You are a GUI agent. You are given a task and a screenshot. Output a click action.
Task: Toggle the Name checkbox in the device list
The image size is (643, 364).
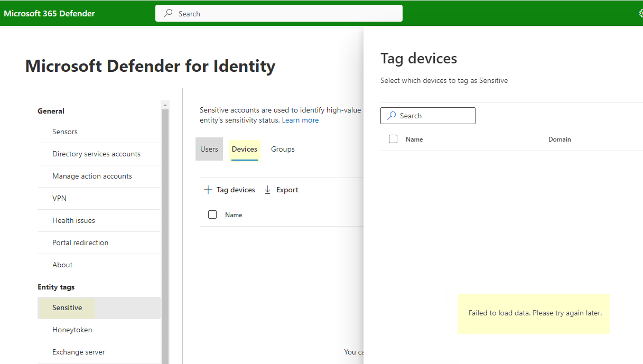pos(212,214)
